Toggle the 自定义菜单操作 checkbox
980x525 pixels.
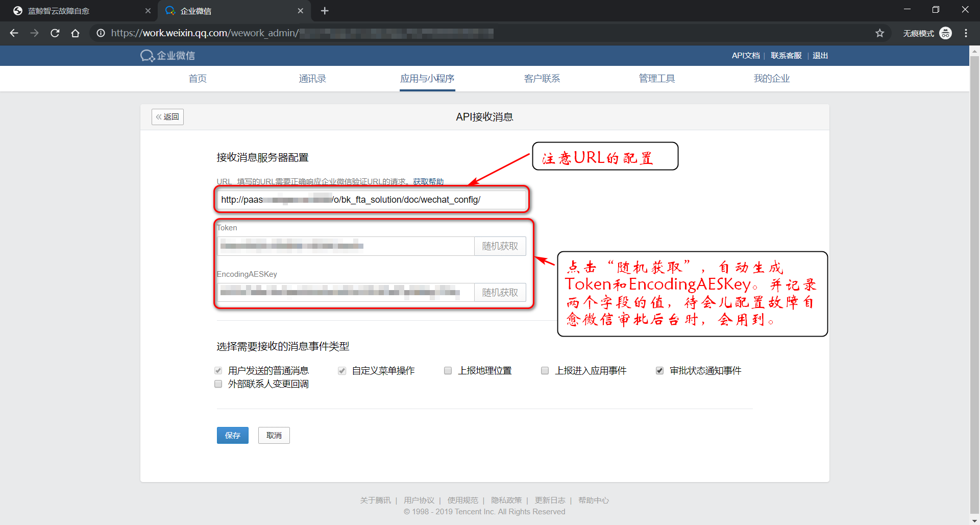342,371
